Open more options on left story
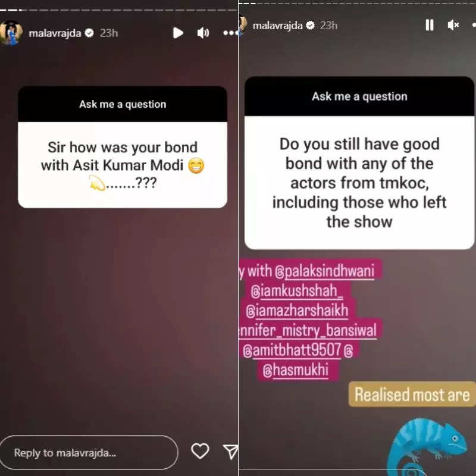 [230, 33]
